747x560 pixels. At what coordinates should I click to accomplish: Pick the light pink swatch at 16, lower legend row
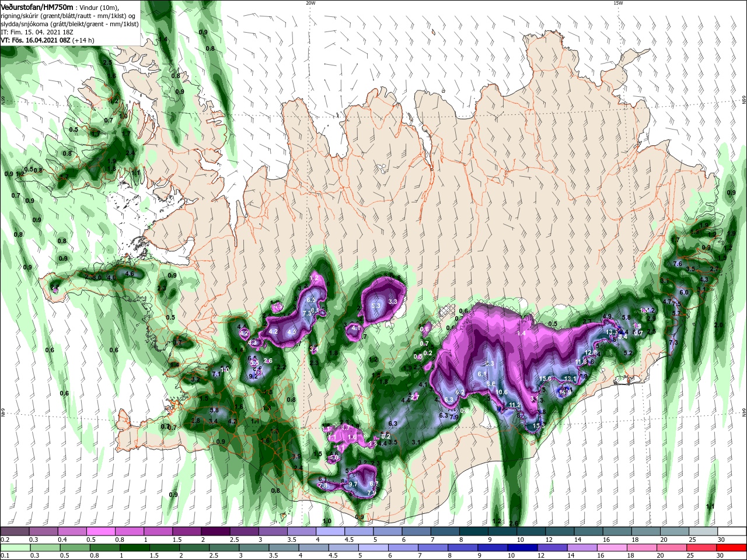click(x=611, y=548)
